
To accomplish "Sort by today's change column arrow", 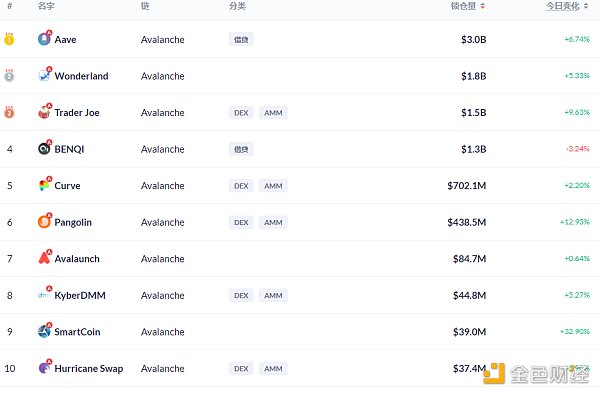I will (x=586, y=6).
